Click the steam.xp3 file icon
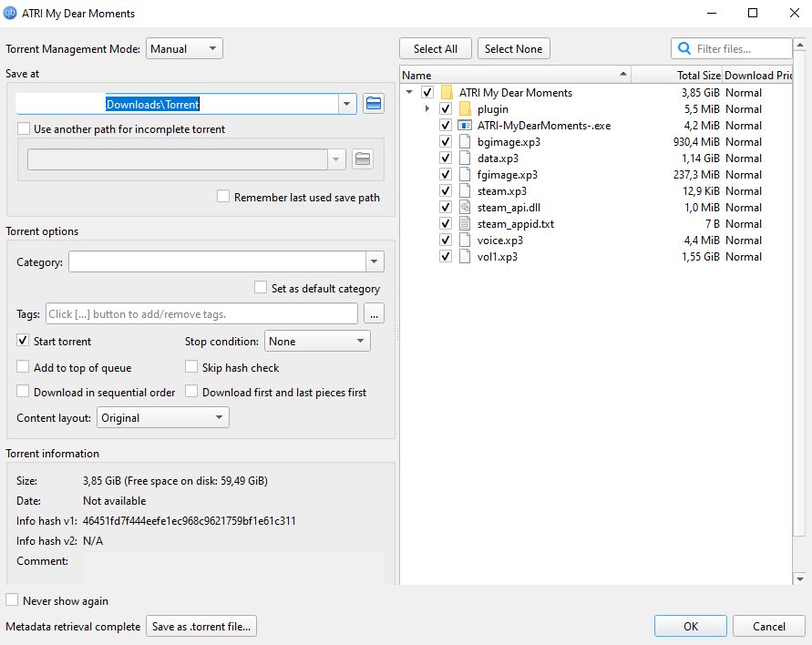Screen dimensions: 812x645 (465, 191)
